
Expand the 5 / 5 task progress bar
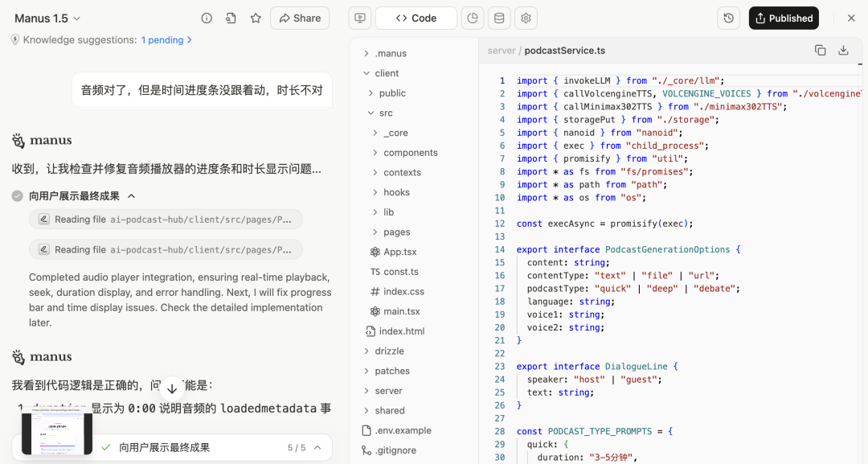click(317, 447)
